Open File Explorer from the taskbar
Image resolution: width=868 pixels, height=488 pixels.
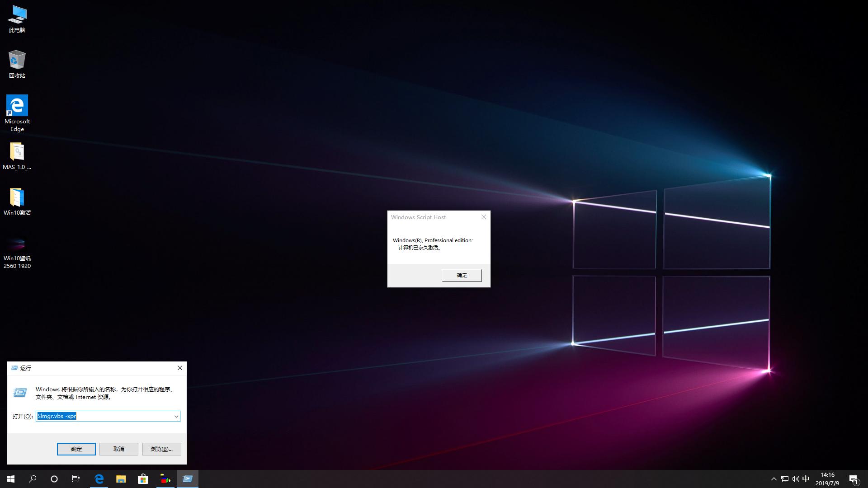[121, 479]
